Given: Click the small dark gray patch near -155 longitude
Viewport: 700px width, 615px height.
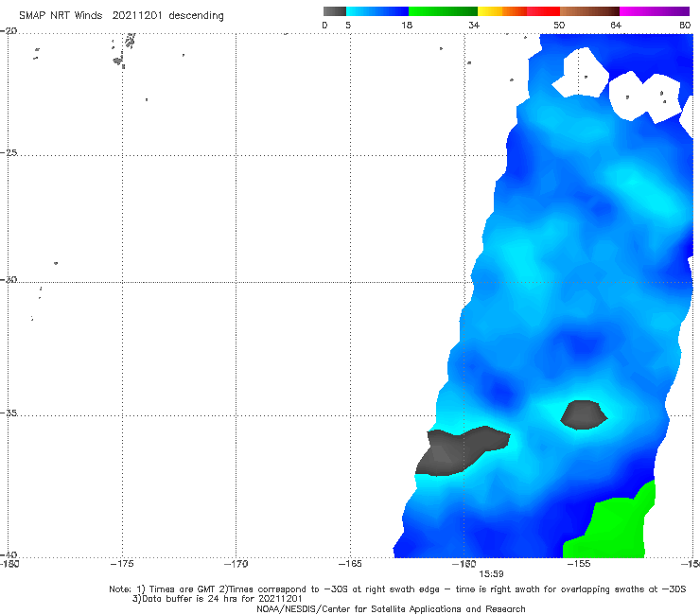Looking at the screenshot, I should pyautogui.click(x=583, y=415).
